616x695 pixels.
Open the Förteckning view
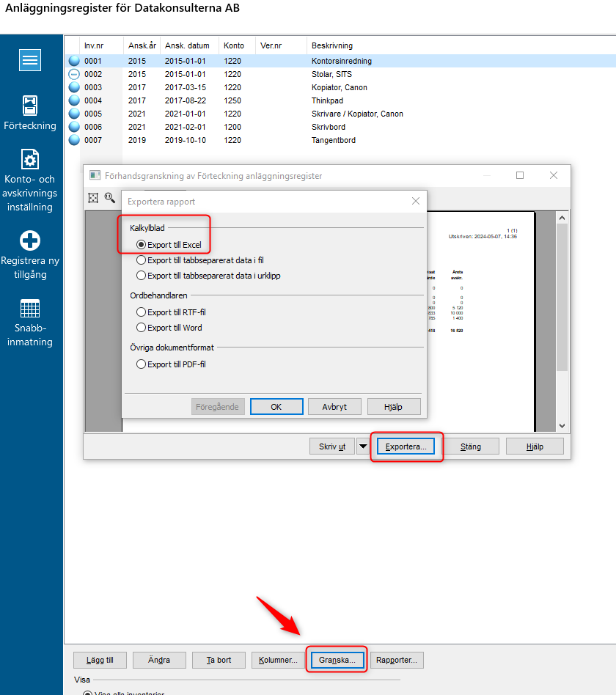point(30,114)
